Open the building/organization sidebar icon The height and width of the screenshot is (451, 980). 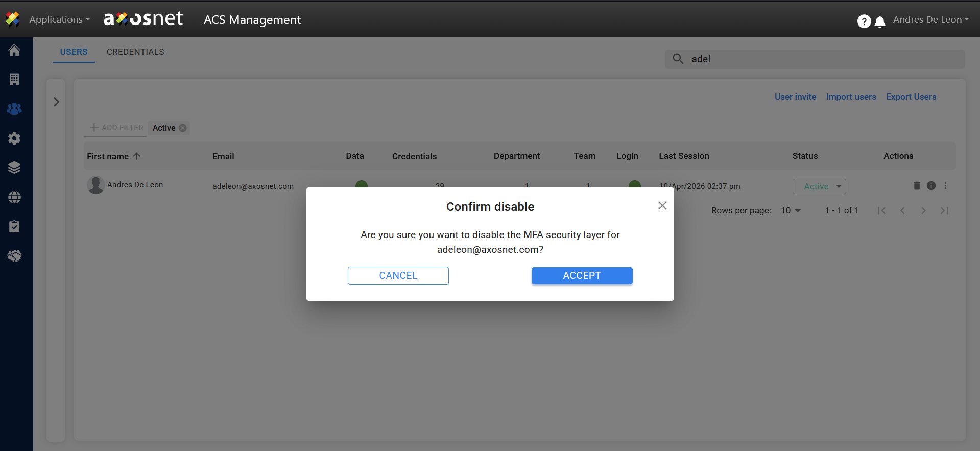click(14, 79)
